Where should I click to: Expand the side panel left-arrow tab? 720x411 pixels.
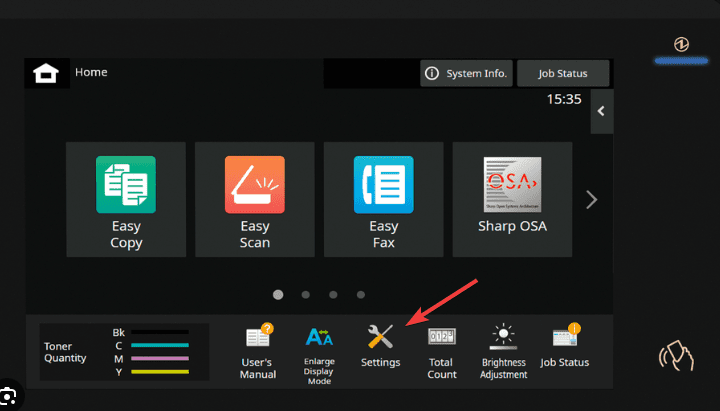tap(601, 112)
